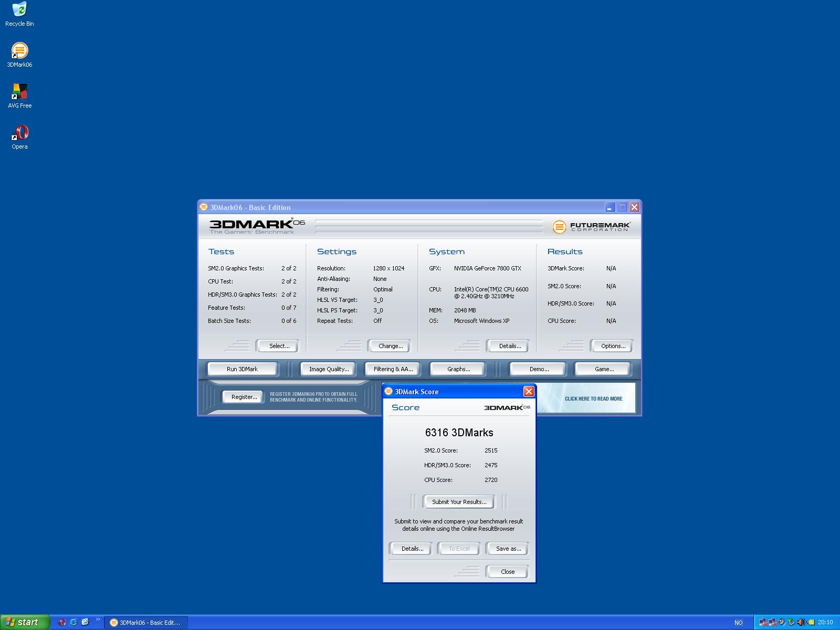
Task: Click the resolution value 1280 x 1024
Action: [x=388, y=268]
